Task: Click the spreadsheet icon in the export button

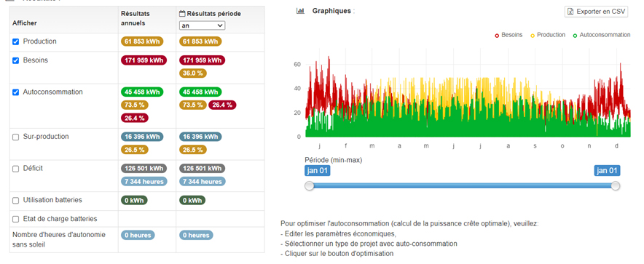Action: (570, 12)
